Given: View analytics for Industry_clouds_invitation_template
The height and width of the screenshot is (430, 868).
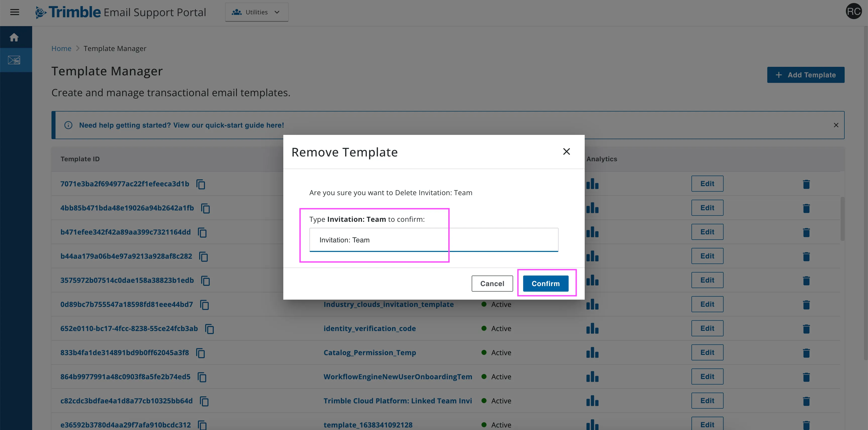Looking at the screenshot, I should coord(592,305).
